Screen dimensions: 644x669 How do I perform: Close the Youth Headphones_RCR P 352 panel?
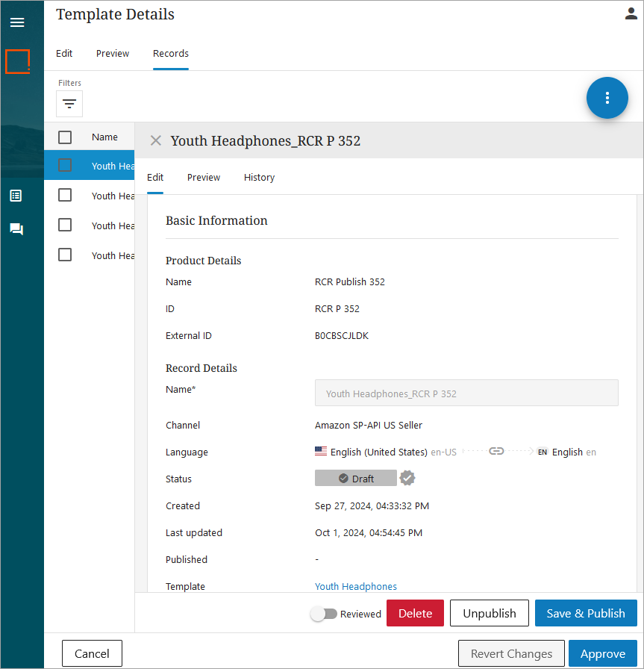point(155,141)
